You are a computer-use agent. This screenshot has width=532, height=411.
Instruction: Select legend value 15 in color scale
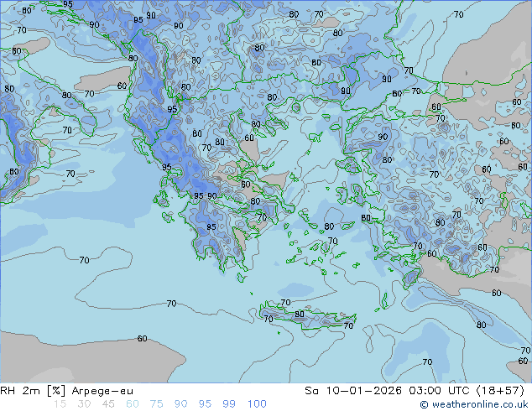point(60,404)
